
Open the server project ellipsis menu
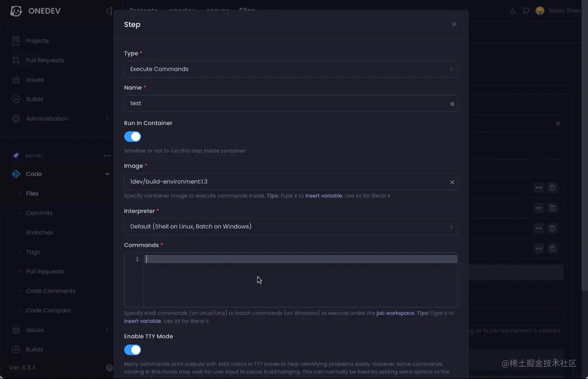[x=107, y=155]
